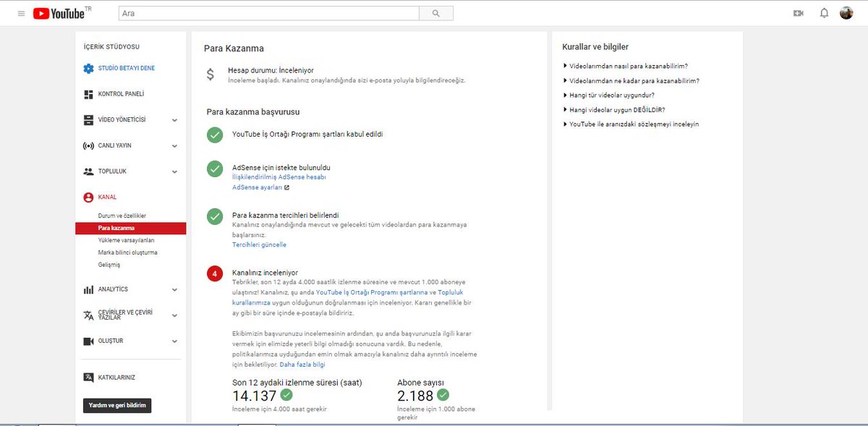Click the Video Yöneticisi icon
868x426 pixels.
(x=88, y=120)
